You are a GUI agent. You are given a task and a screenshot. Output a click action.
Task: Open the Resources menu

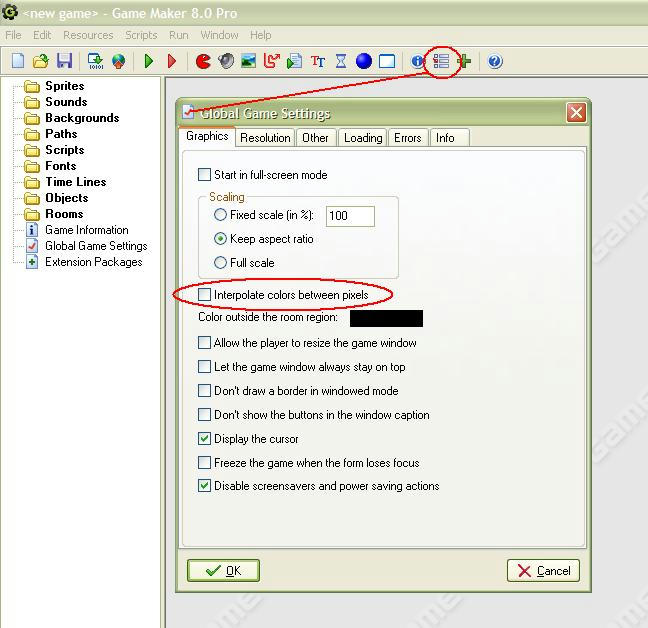[88, 35]
